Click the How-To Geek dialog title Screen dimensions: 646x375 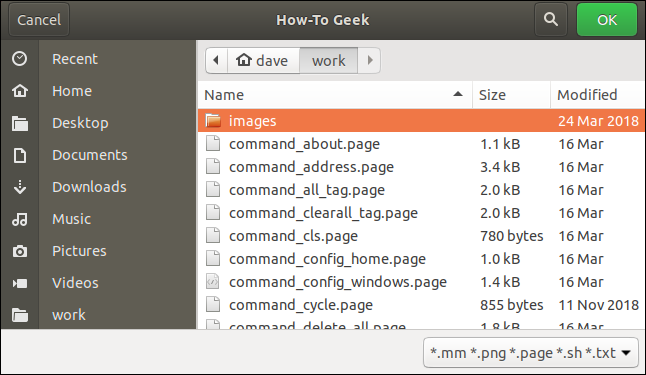tap(323, 20)
